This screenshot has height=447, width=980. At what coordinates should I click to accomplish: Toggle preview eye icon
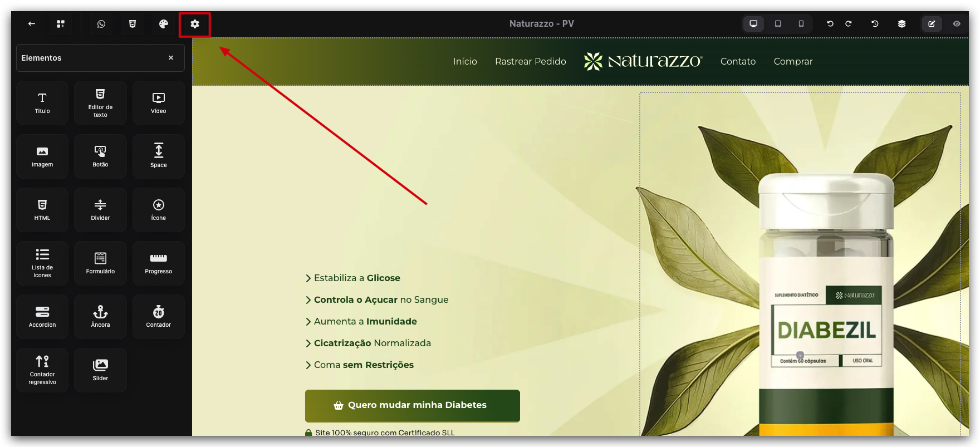click(957, 24)
